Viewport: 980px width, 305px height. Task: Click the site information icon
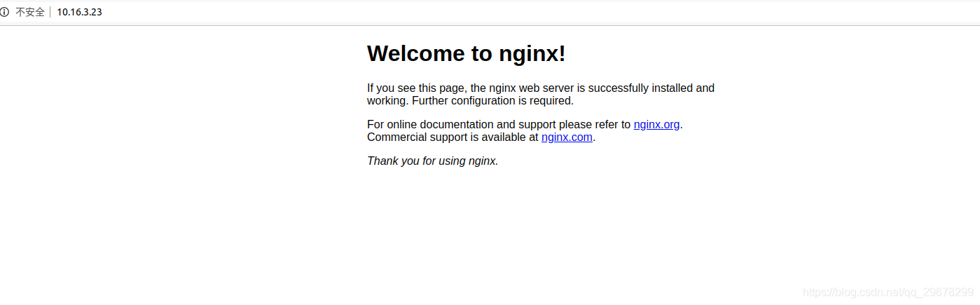[x=5, y=12]
